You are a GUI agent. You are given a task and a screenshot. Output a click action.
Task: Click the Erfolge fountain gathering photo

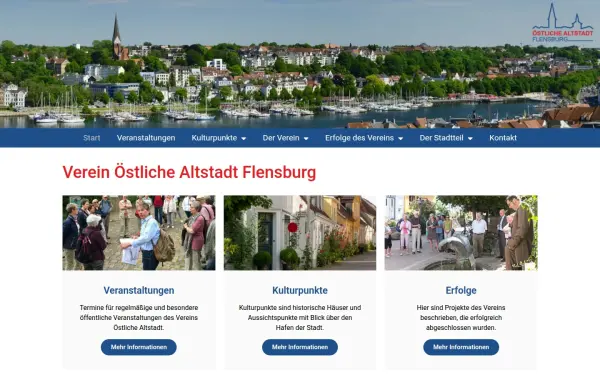click(x=461, y=233)
